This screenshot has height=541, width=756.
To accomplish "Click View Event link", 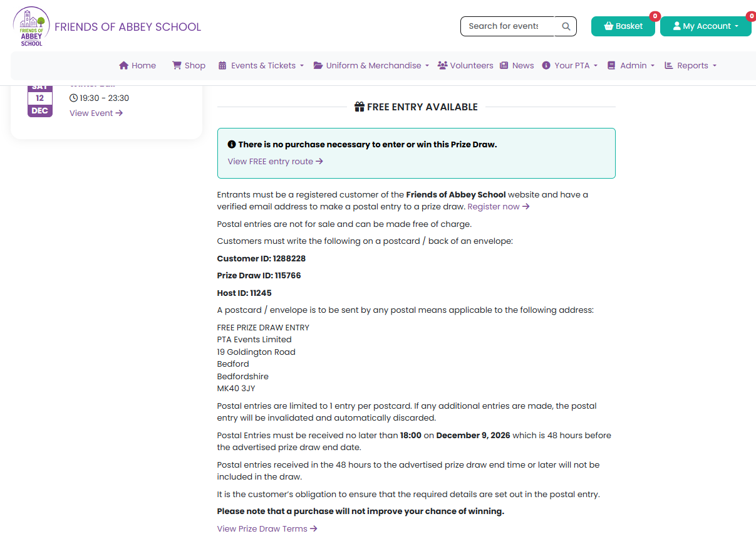I will (96, 113).
